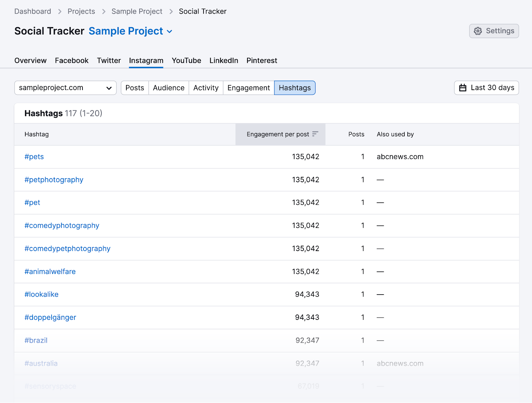The height and width of the screenshot is (403, 532).
Task: Open the #lookalike hashtag link
Action: [x=42, y=294]
